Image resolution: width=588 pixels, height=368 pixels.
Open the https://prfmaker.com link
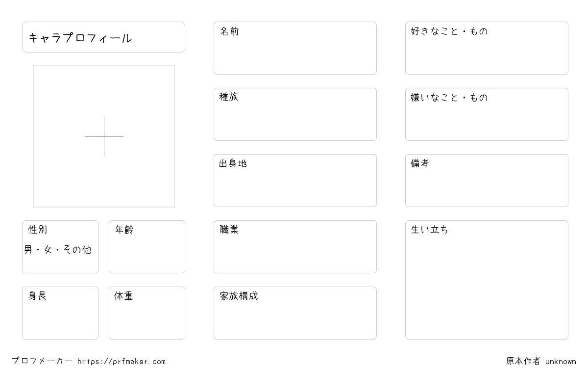[x=122, y=362]
